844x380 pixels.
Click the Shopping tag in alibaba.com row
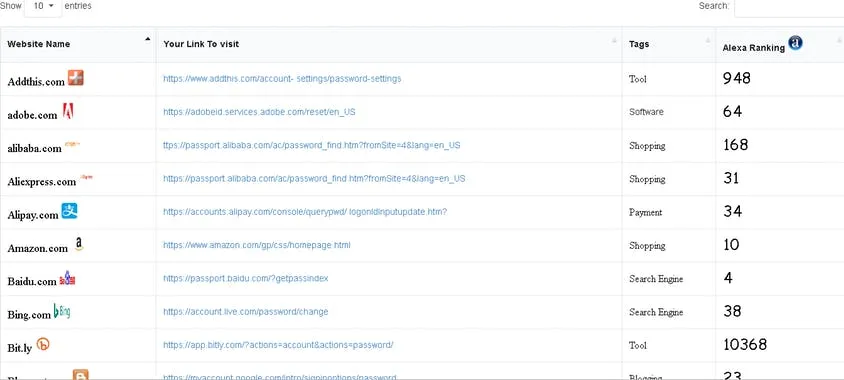647,146
